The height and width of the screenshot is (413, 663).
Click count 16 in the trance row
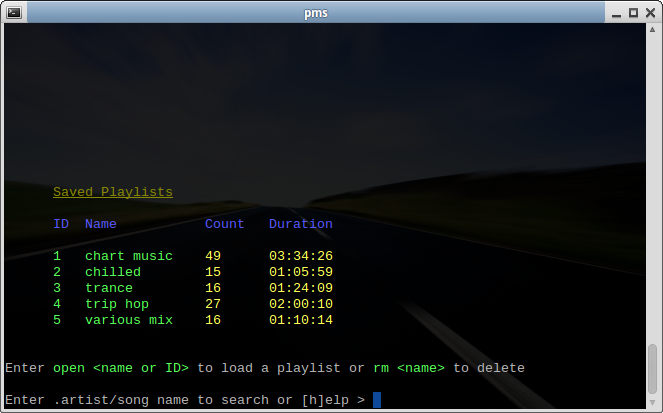tap(213, 288)
